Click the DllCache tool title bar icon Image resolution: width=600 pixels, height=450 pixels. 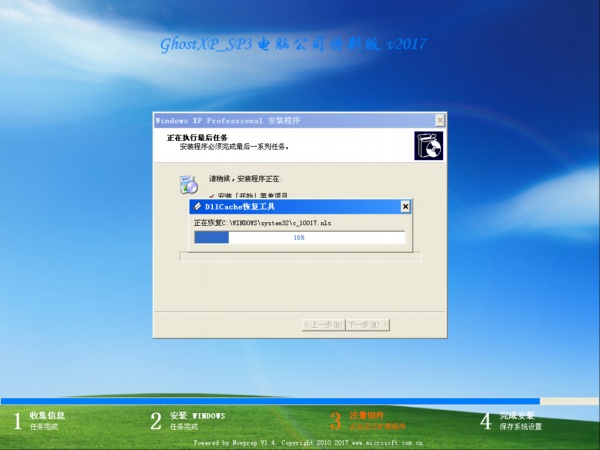point(197,207)
